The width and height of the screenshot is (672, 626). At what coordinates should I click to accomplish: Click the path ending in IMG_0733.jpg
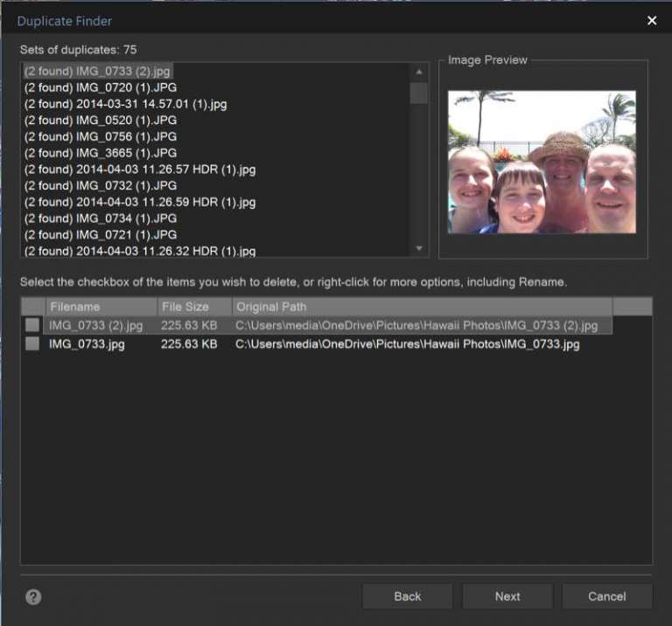click(407, 344)
